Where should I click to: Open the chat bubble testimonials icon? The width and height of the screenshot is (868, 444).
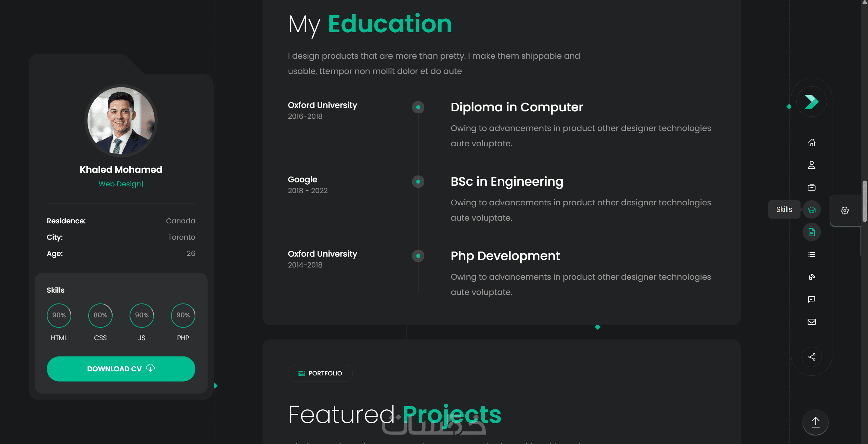tap(811, 299)
